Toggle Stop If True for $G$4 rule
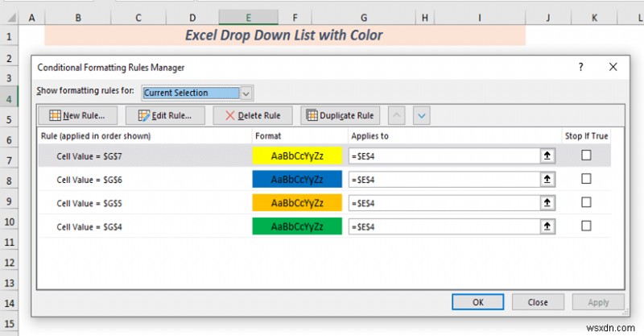 (586, 226)
